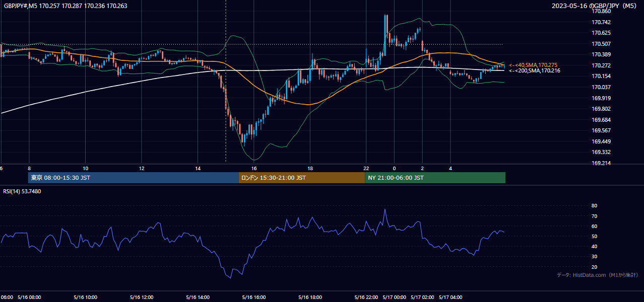Select the 東京 08:00-15:30 JST session bar
The height and width of the screenshot is (302, 644).
[x=134, y=178]
